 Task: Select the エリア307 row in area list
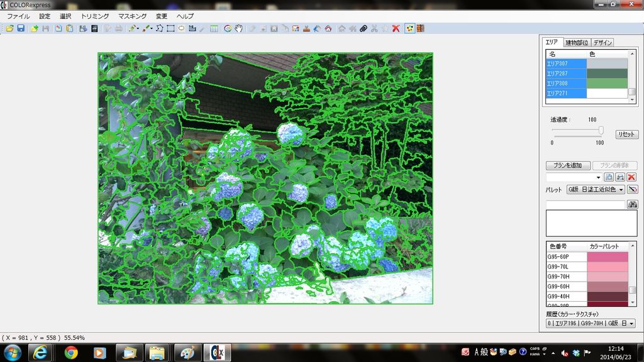pos(587,63)
